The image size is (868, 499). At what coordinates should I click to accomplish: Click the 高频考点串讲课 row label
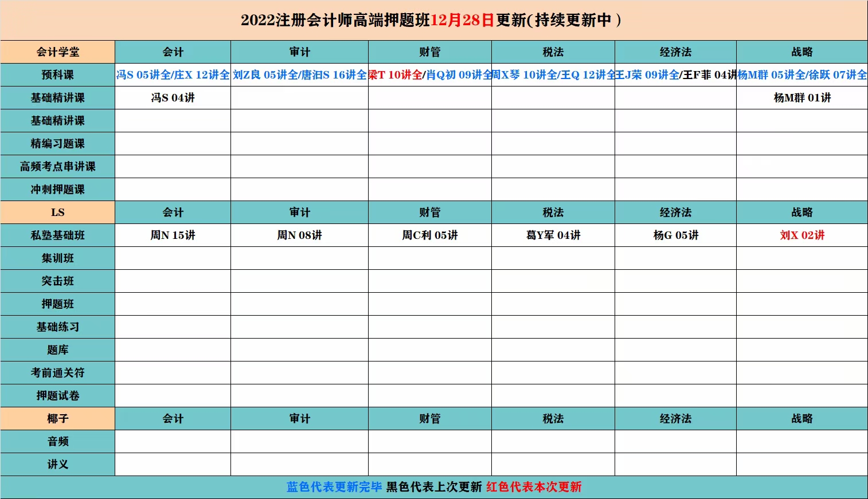58,167
